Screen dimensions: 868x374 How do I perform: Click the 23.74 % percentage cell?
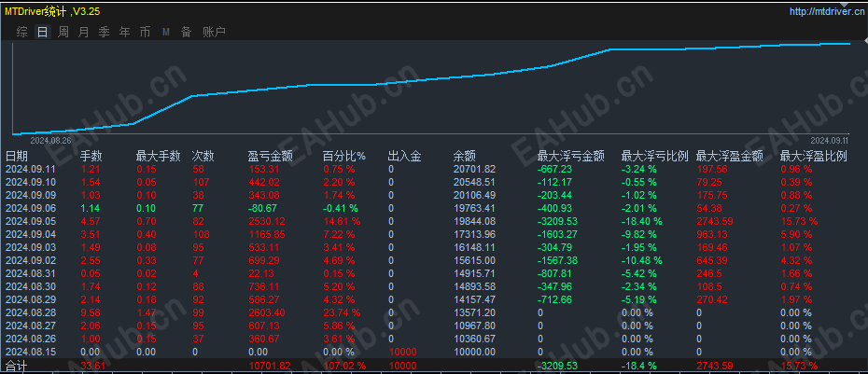[x=342, y=312]
